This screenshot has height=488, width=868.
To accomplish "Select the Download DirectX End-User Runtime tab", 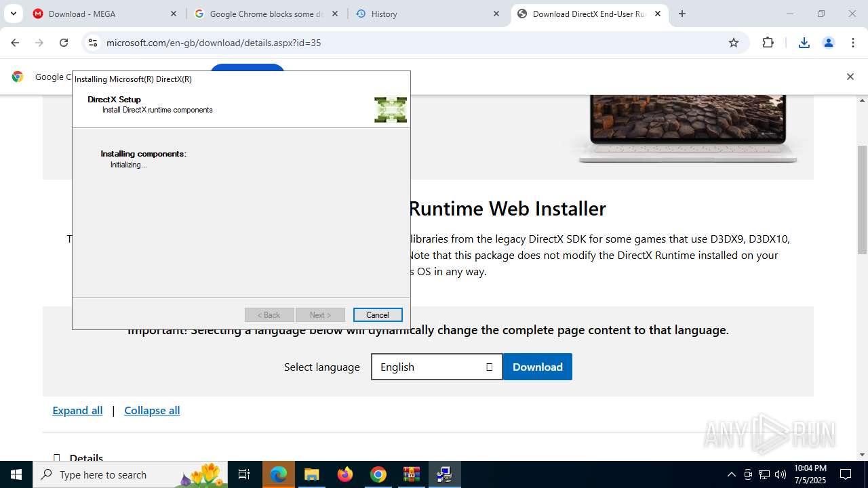I will pos(589,14).
